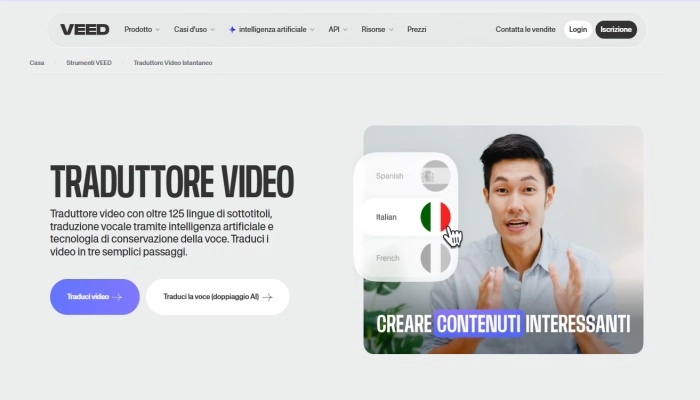Go to the Prezzi page
The image size is (700, 400).
(x=417, y=29)
